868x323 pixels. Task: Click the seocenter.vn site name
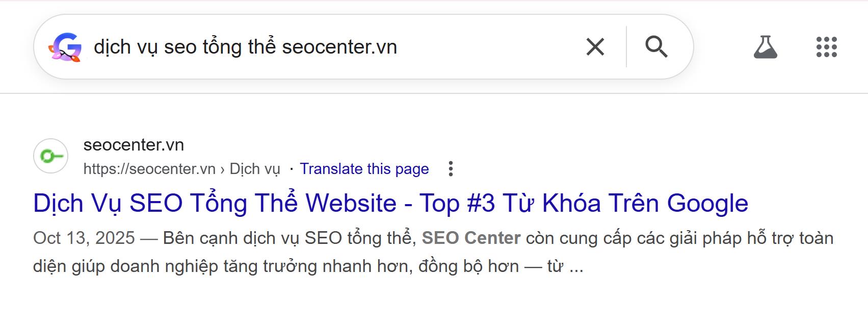coord(134,145)
